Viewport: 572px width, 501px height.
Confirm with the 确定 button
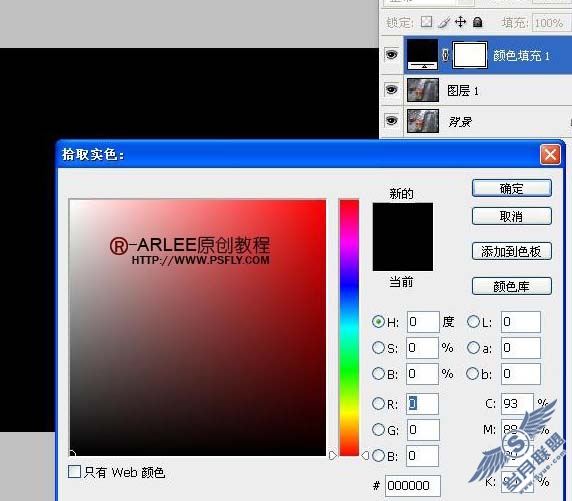pyautogui.click(x=511, y=188)
